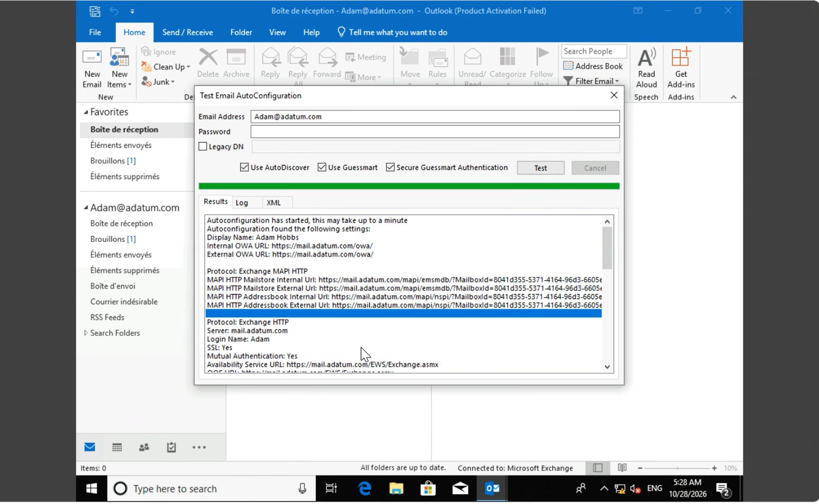Screen dimensions: 819x504
Task: Open the Junk dropdown
Action: coord(158,82)
